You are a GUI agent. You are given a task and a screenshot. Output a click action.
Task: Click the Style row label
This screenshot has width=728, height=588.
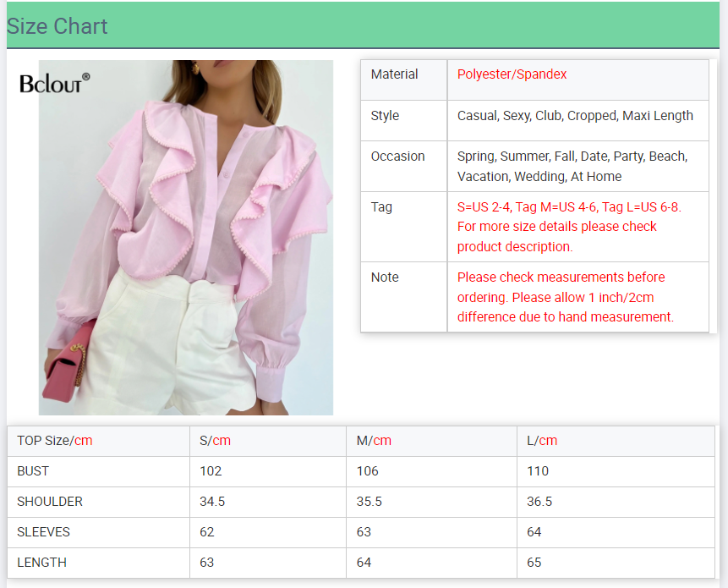[385, 116]
